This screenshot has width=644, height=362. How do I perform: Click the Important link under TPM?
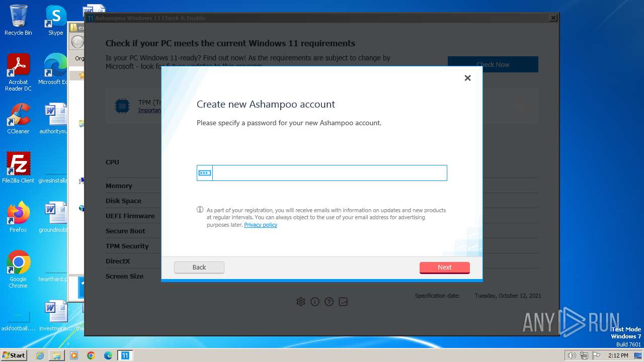pos(149,110)
